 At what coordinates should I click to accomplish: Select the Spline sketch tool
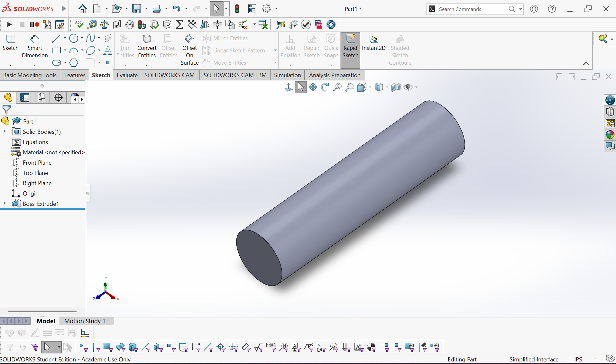[91, 38]
